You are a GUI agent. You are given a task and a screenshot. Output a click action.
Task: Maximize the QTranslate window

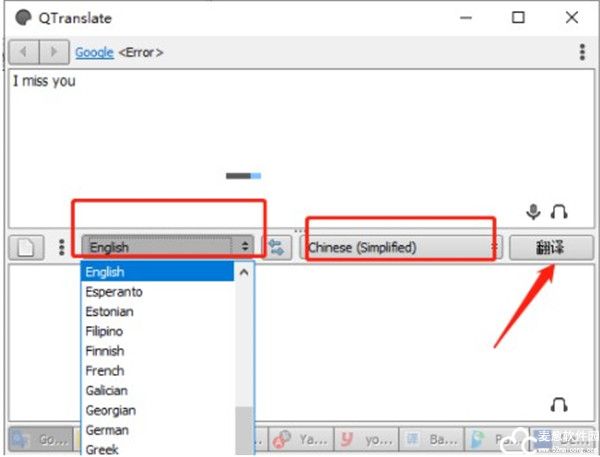coord(518,18)
